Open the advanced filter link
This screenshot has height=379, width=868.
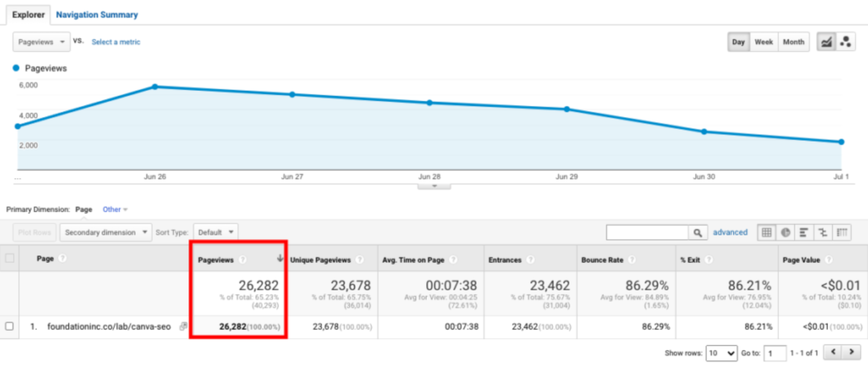731,232
